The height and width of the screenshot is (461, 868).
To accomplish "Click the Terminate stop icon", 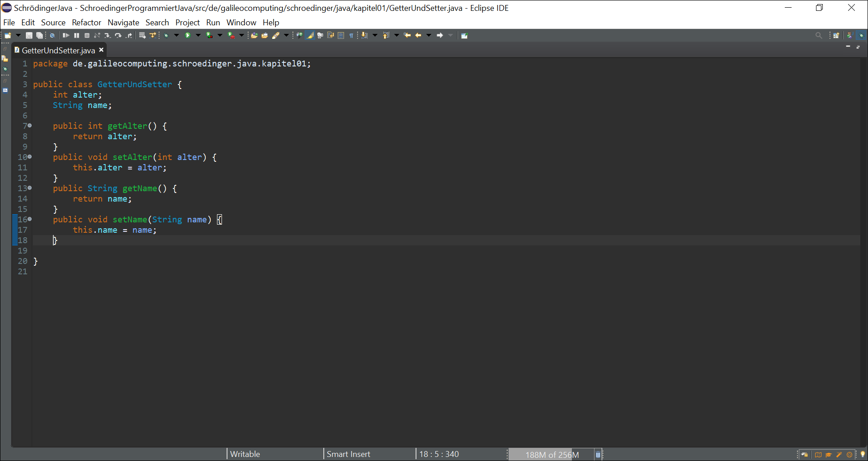I will tap(87, 35).
